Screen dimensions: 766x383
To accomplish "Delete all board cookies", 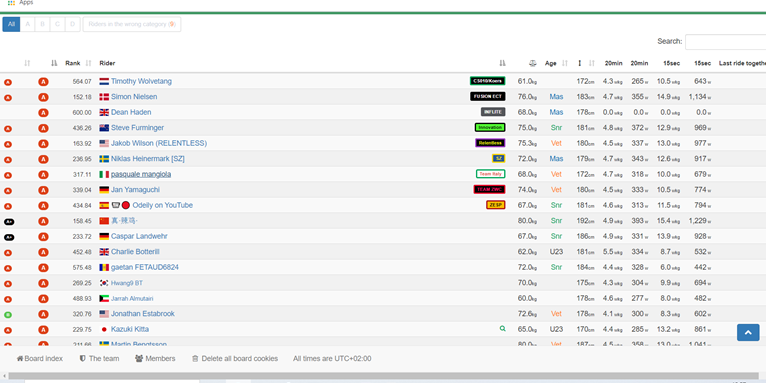I will (235, 359).
